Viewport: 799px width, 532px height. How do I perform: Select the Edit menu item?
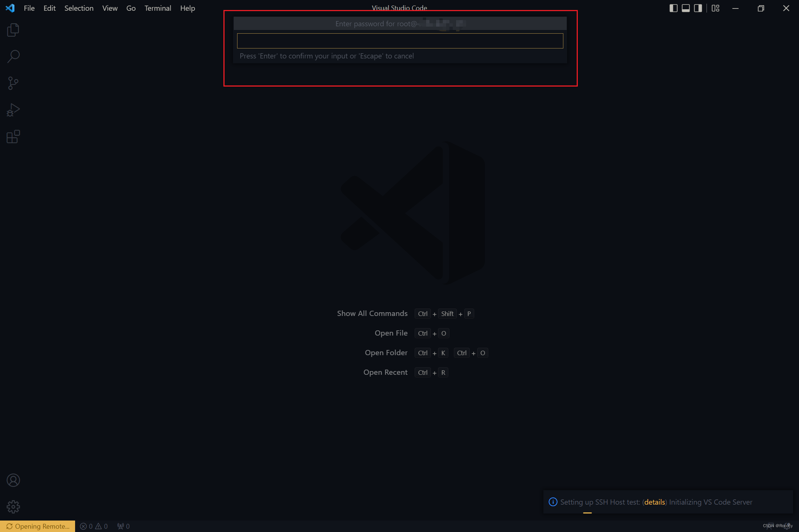tap(50, 8)
